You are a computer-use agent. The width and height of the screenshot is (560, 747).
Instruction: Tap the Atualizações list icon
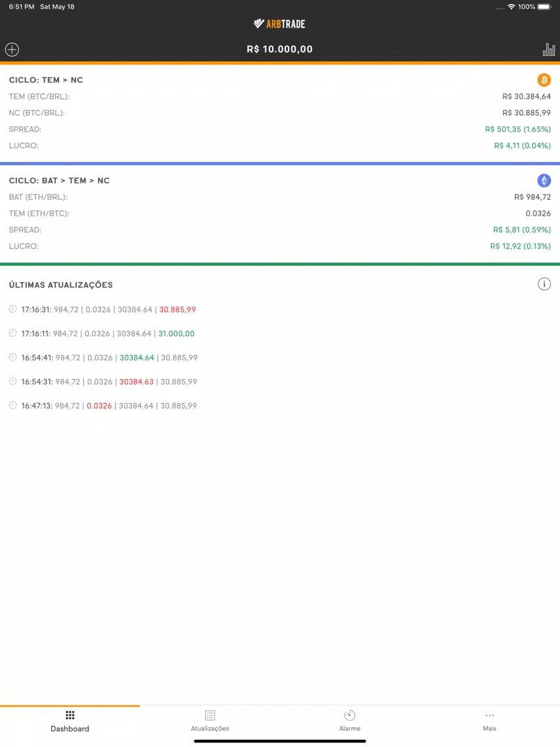click(210, 715)
